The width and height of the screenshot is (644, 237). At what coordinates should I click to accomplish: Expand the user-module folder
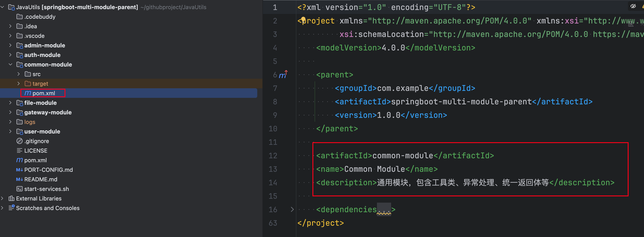click(10, 131)
